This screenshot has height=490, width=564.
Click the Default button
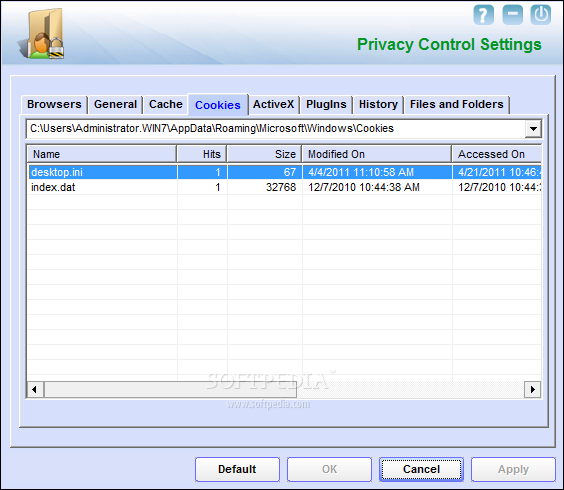tap(237, 469)
